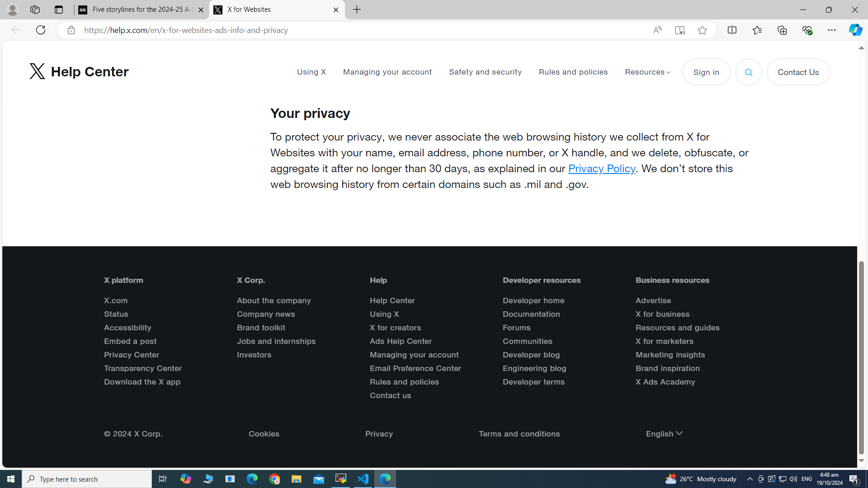Open Google Chrome from the taskbar
This screenshot has width=868, height=488.
tap(274, 479)
